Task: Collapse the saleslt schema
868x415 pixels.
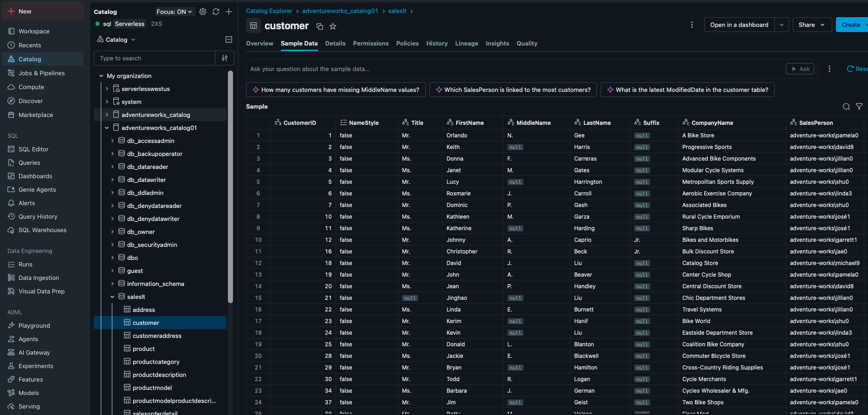Action: pyautogui.click(x=112, y=297)
